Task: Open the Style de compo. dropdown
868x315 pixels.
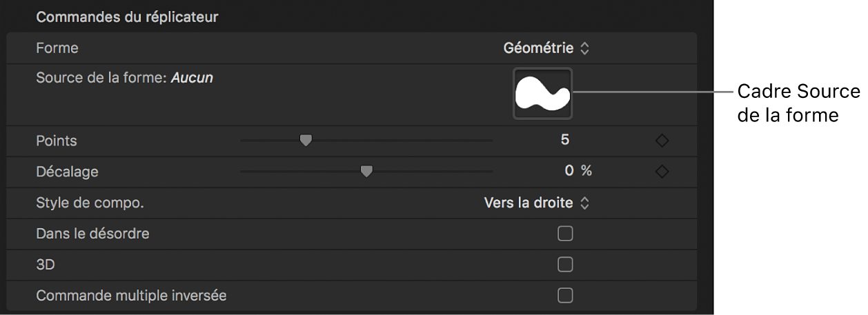Action: [537, 203]
